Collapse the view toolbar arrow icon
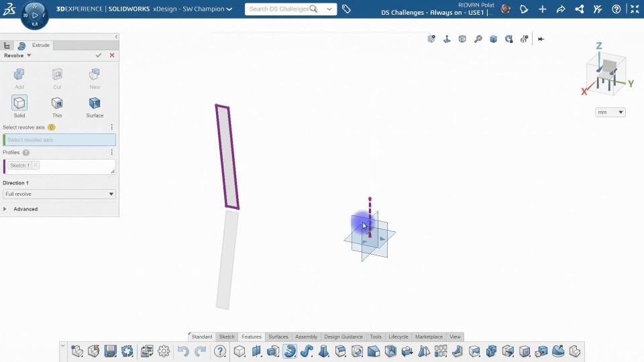This screenshot has width=644, height=362. click(541, 39)
